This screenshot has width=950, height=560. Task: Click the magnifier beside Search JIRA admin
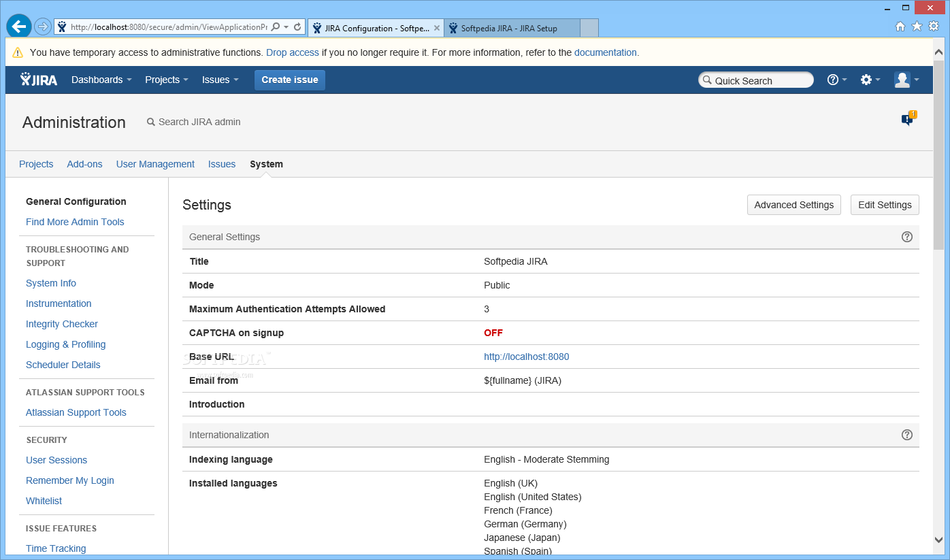[151, 122]
